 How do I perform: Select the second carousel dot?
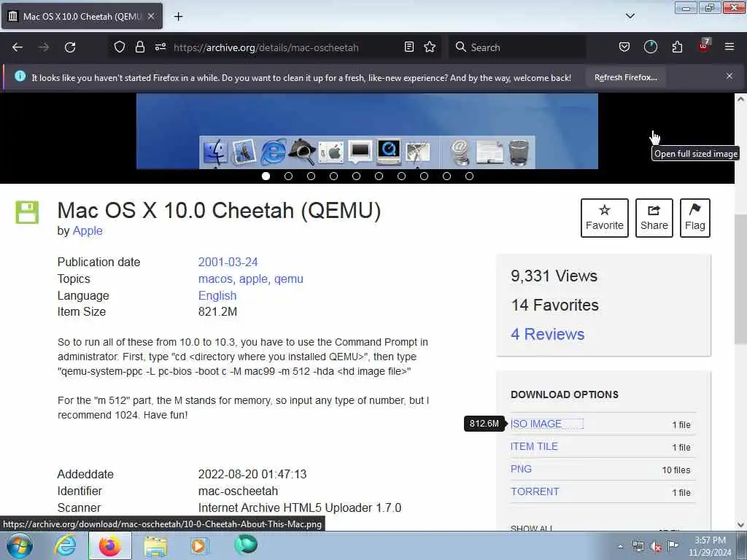288,176
